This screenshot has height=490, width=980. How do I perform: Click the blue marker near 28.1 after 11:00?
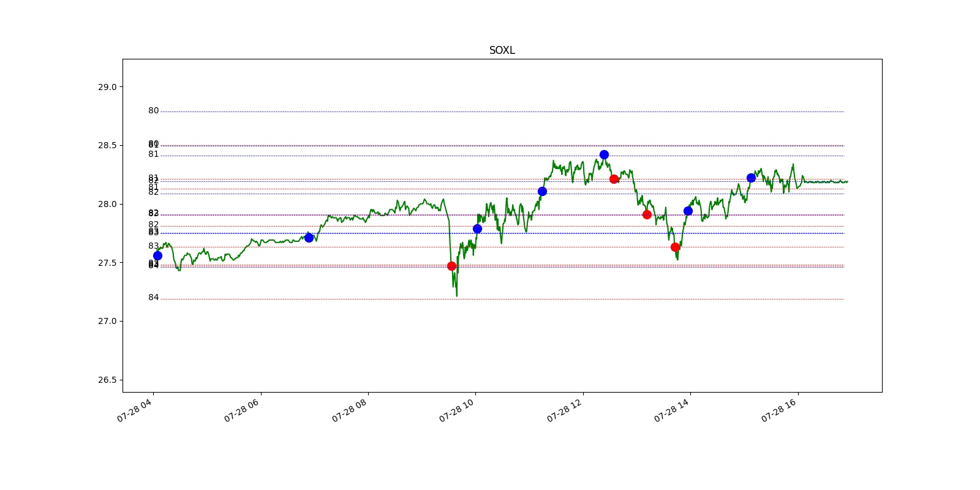(x=542, y=191)
